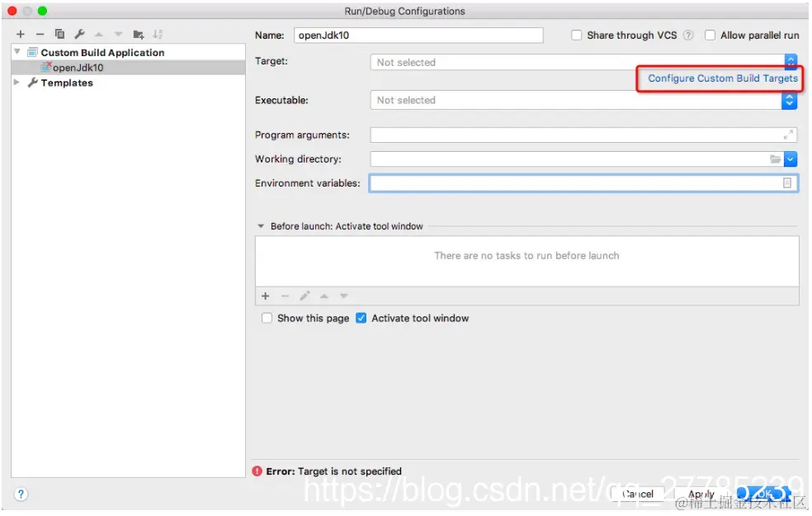The image size is (812, 516).
Task: Collapse Custom Build Application tree node
Action: tap(17, 52)
